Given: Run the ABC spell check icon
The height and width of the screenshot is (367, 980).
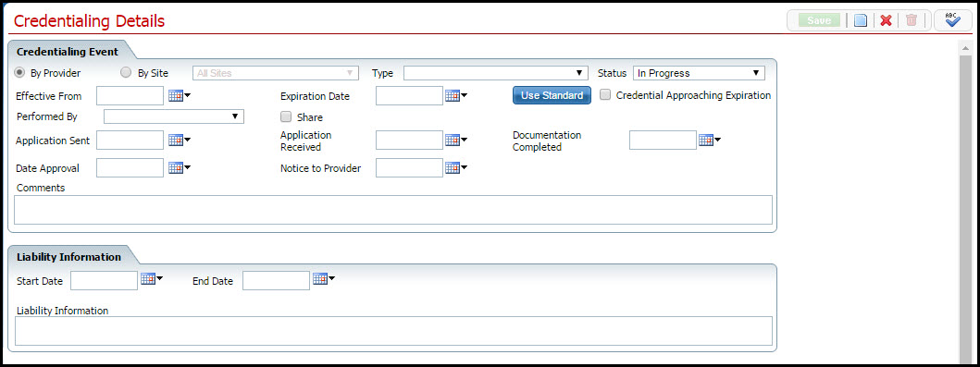Looking at the screenshot, I should (x=952, y=20).
